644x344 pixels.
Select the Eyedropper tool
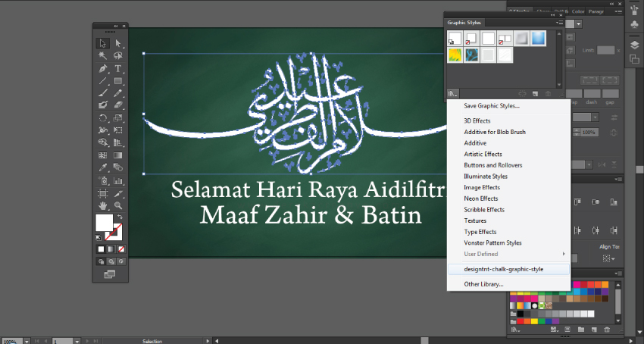[x=102, y=167]
